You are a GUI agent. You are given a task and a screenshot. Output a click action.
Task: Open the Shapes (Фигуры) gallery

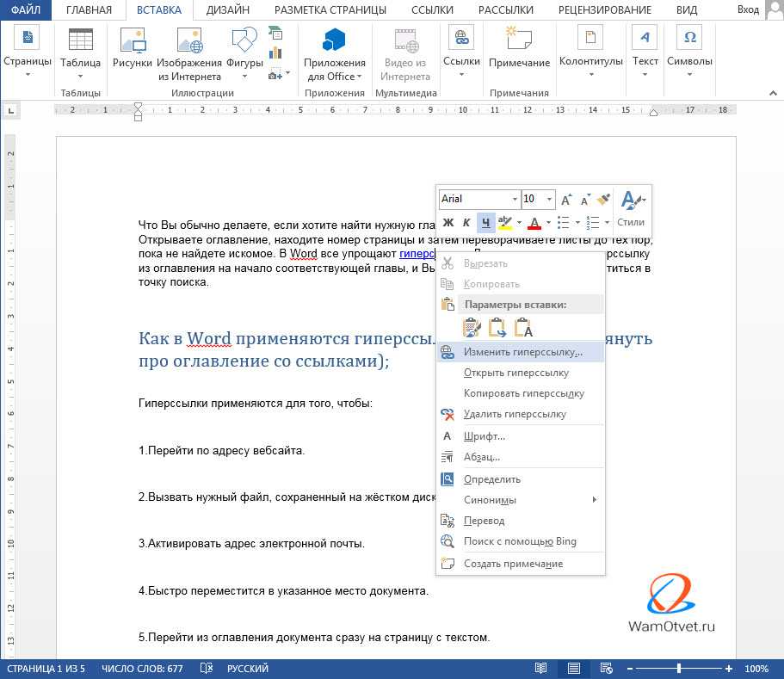click(244, 53)
